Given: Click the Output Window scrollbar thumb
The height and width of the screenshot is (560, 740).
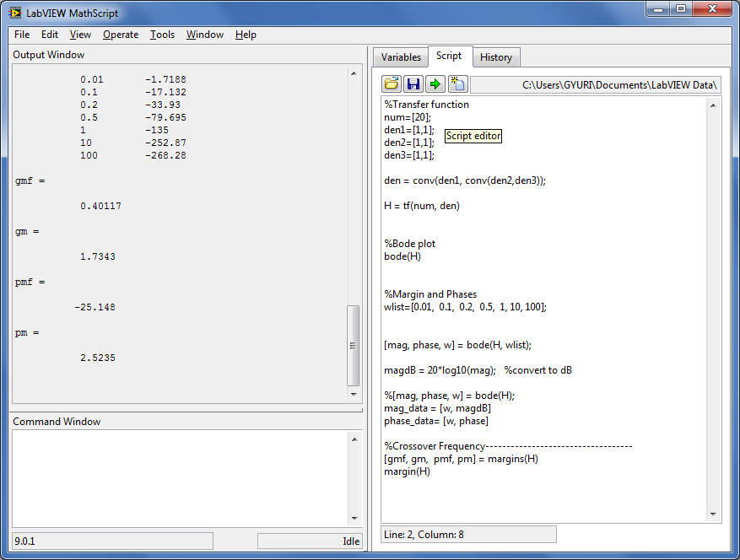Looking at the screenshot, I should (x=353, y=345).
